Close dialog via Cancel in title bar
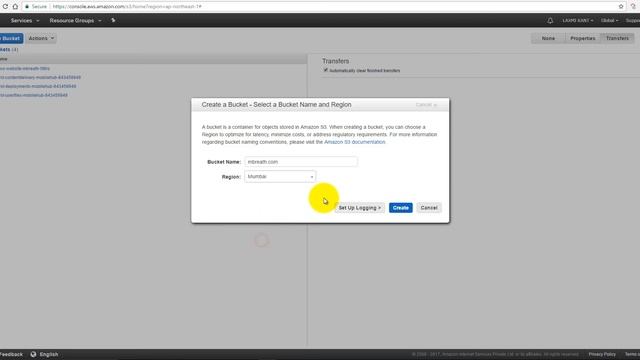The width and height of the screenshot is (640, 360). 426,105
